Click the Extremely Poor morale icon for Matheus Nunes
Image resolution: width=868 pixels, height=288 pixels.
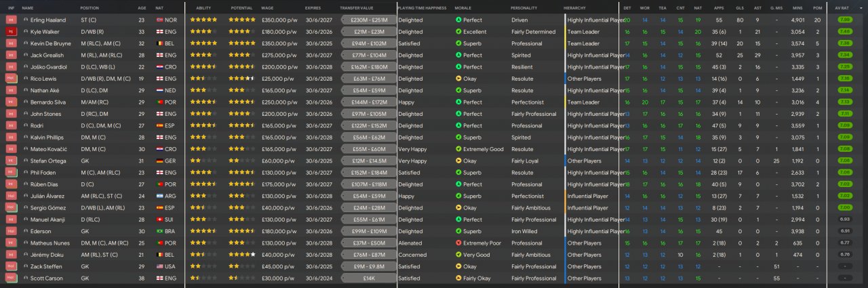click(x=458, y=243)
